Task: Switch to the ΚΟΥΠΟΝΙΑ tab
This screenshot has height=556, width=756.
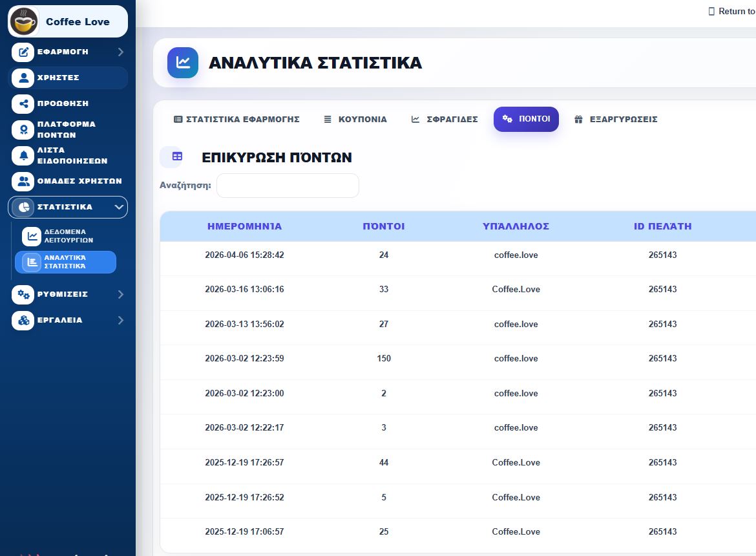Action: [355, 119]
